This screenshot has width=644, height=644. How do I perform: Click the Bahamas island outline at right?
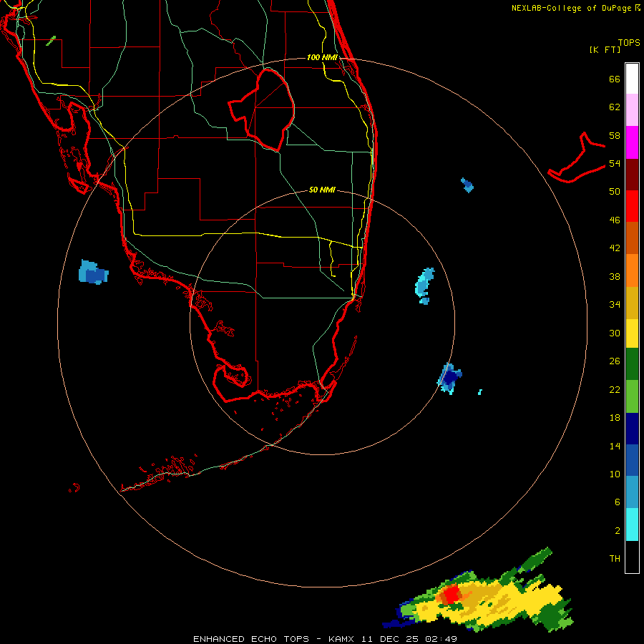[577, 158]
